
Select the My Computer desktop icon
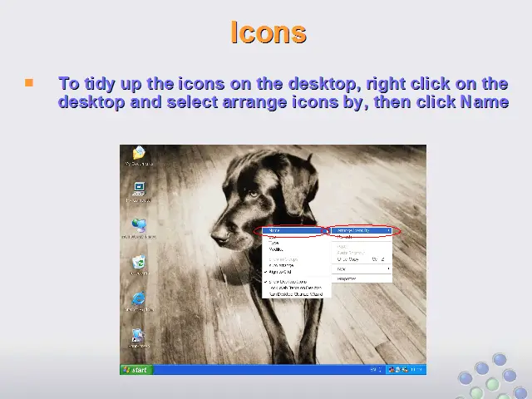pos(138,190)
